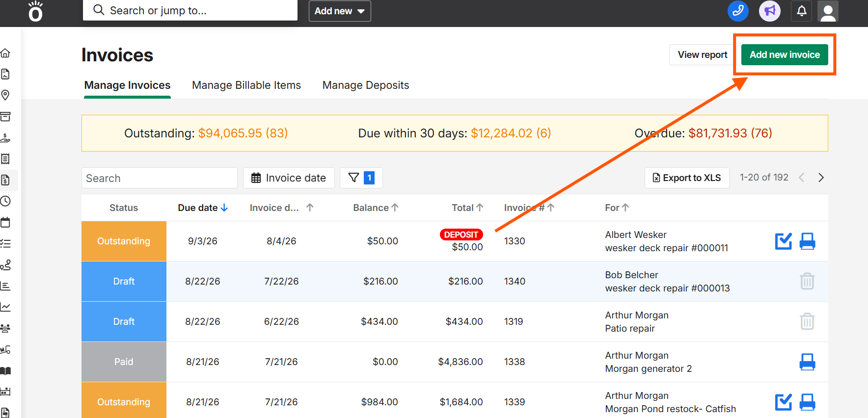Print paid invoice 1338
The width and height of the screenshot is (868, 418).
(x=807, y=362)
